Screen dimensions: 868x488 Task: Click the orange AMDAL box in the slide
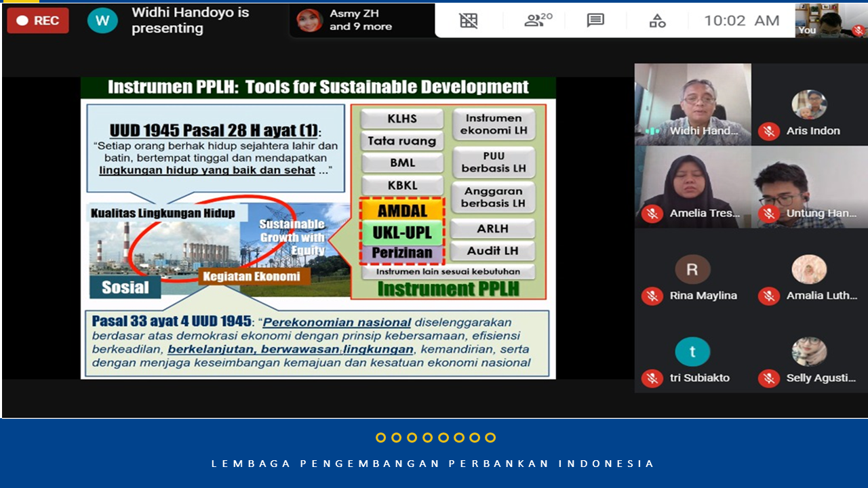pyautogui.click(x=402, y=211)
